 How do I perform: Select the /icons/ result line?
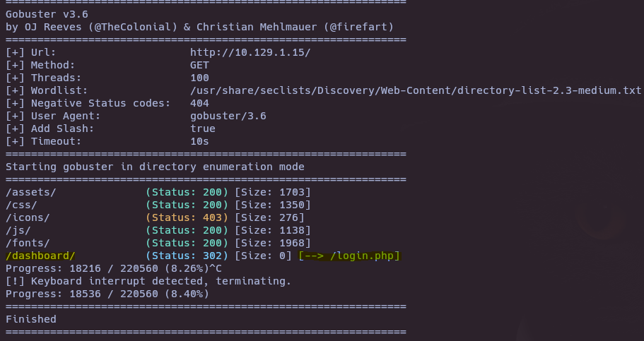coord(156,217)
